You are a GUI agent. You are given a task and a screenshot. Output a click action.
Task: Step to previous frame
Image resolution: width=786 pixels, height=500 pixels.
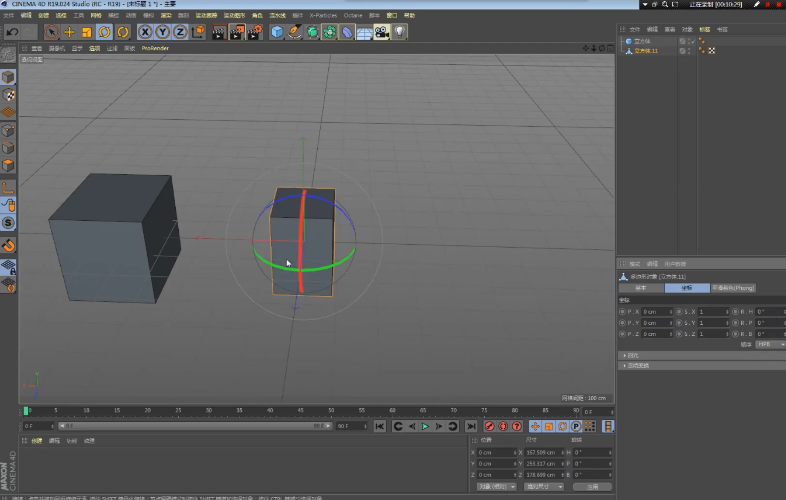pyautogui.click(x=412, y=426)
